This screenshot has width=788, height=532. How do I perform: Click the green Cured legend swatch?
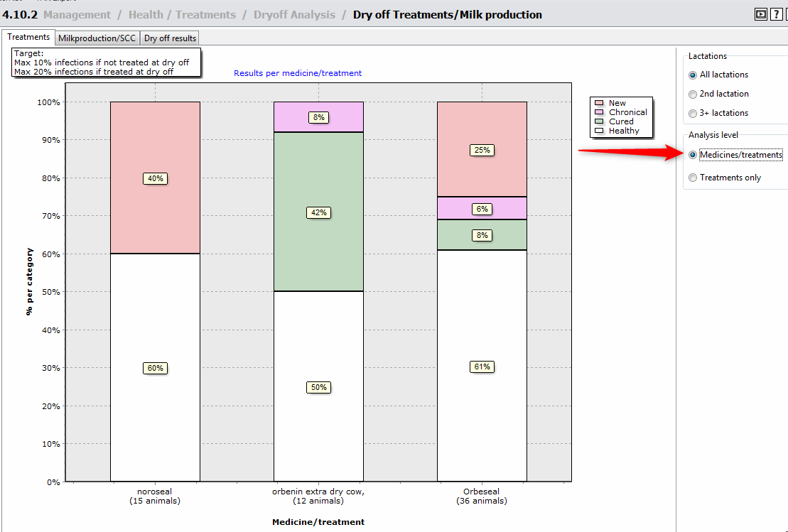coord(598,121)
